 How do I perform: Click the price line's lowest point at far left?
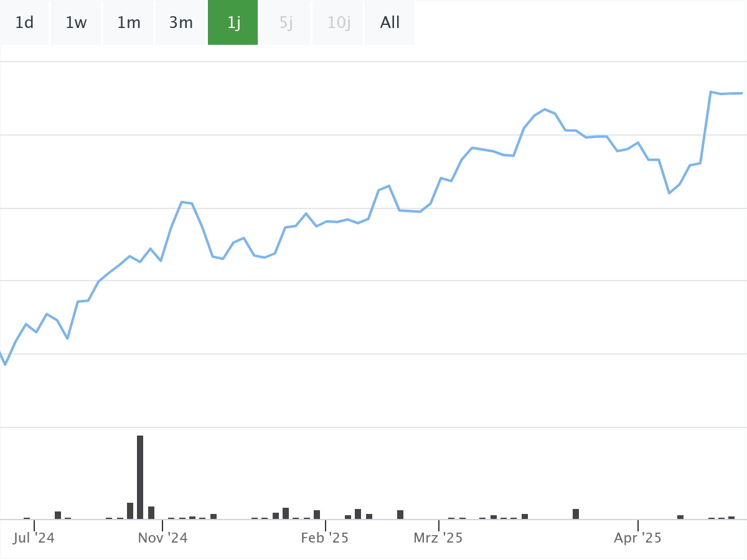6,364
